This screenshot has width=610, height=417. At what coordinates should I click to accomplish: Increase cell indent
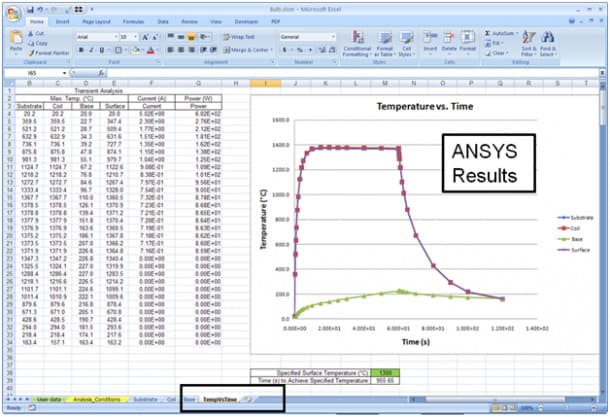(x=213, y=50)
